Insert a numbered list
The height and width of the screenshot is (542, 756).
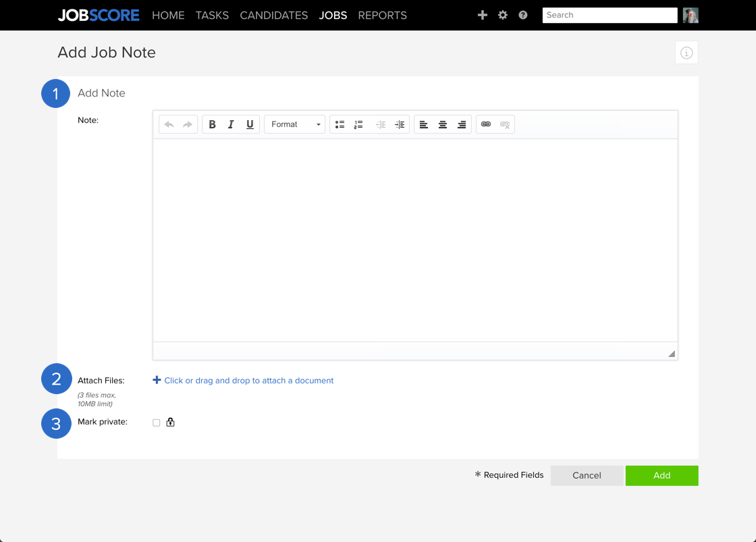click(358, 124)
